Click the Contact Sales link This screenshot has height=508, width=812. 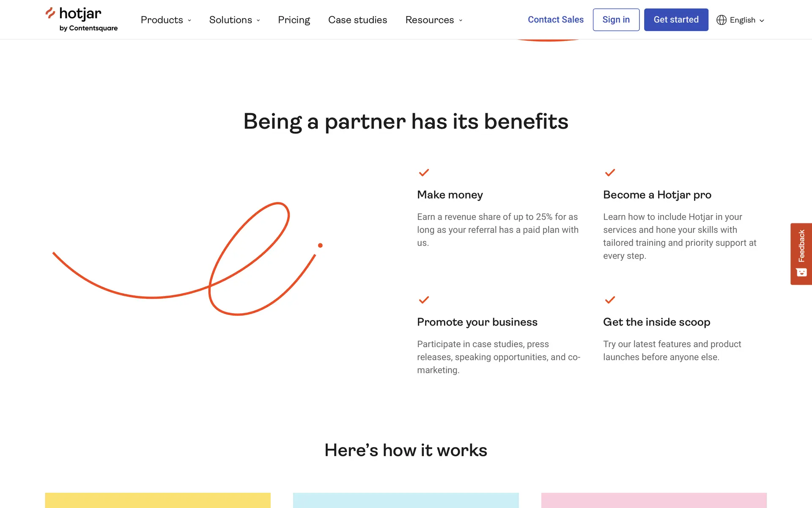coord(555,19)
